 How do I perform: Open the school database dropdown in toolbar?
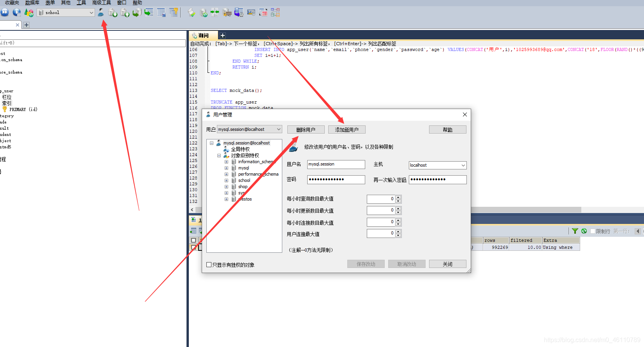pyautogui.click(x=91, y=12)
